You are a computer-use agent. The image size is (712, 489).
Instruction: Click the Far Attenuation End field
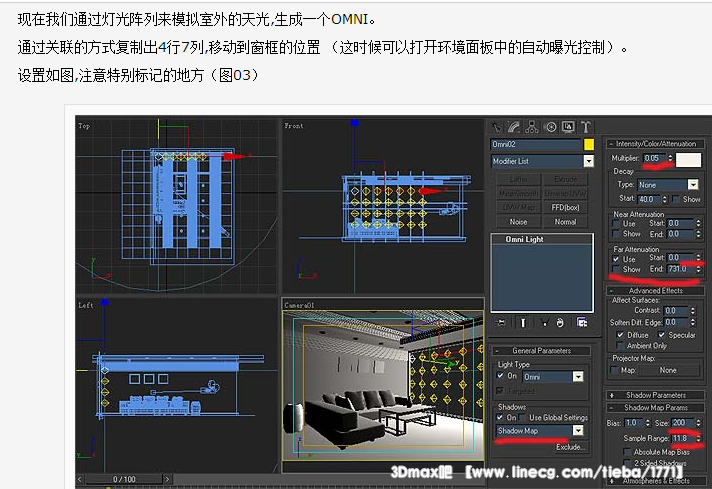pos(680,269)
